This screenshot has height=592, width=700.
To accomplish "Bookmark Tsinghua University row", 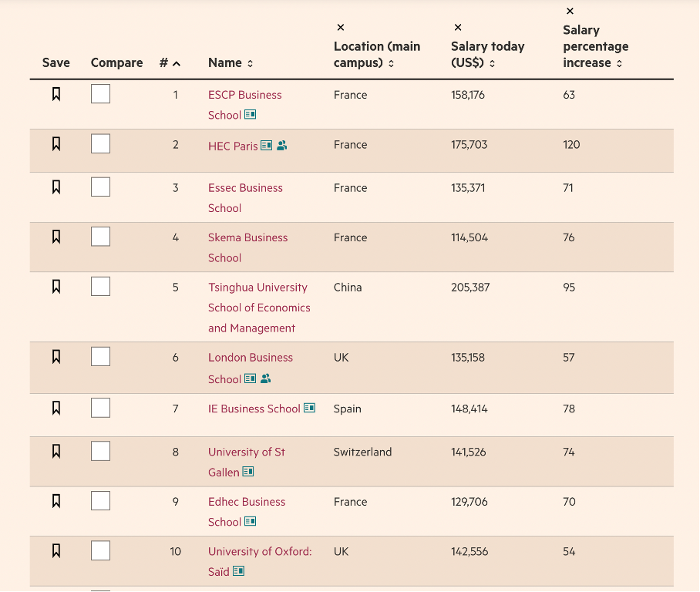I will click(56, 287).
